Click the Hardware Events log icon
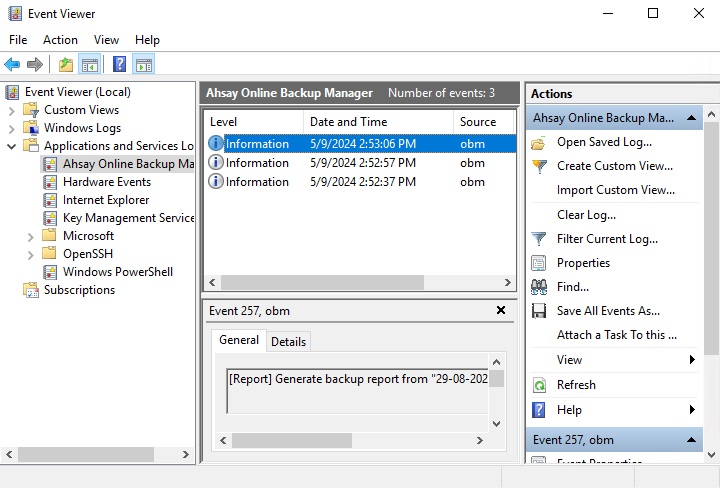This screenshot has height=488, width=720. [x=50, y=182]
